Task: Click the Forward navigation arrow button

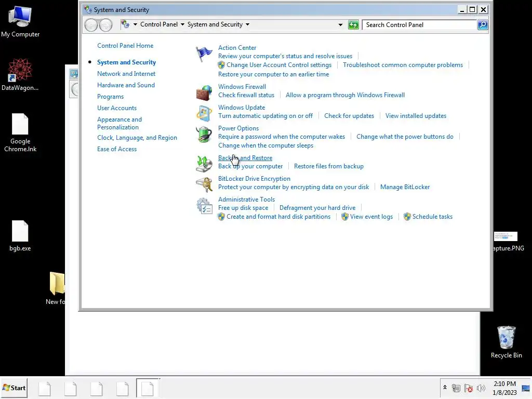Action: 105,25
